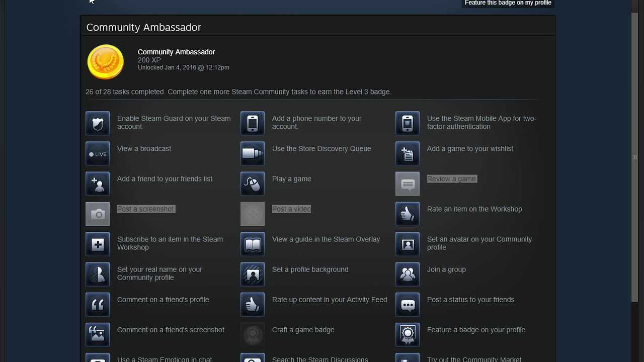Click the 200 XP label
The image size is (644, 362).
[149, 60]
